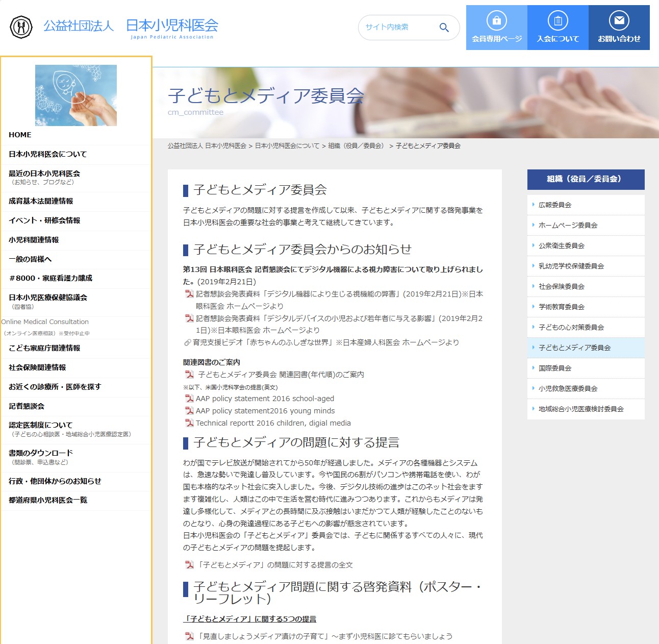659x644 pixels.
Task: Open 小児救急医療委員会 link
Action: pyautogui.click(x=586, y=389)
